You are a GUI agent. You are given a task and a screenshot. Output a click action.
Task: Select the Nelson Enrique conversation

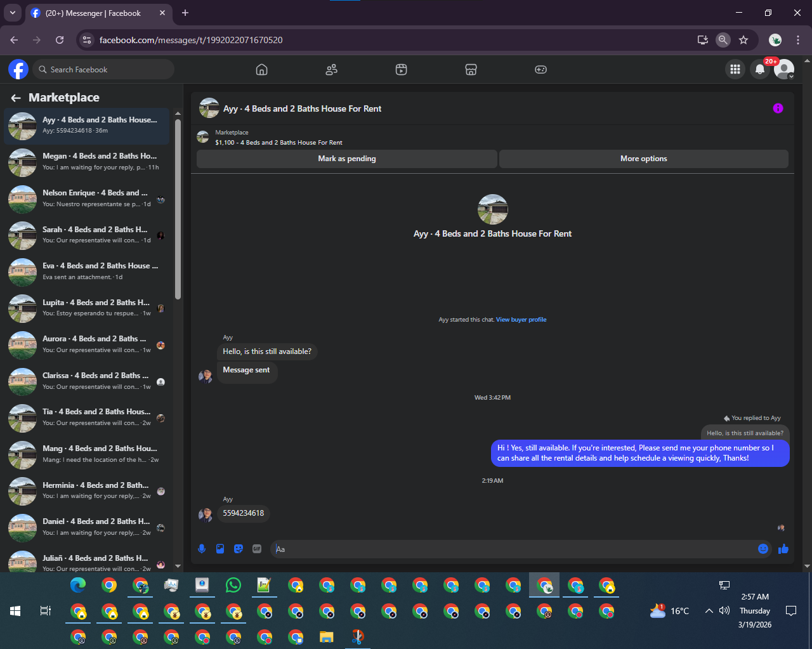pyautogui.click(x=87, y=199)
